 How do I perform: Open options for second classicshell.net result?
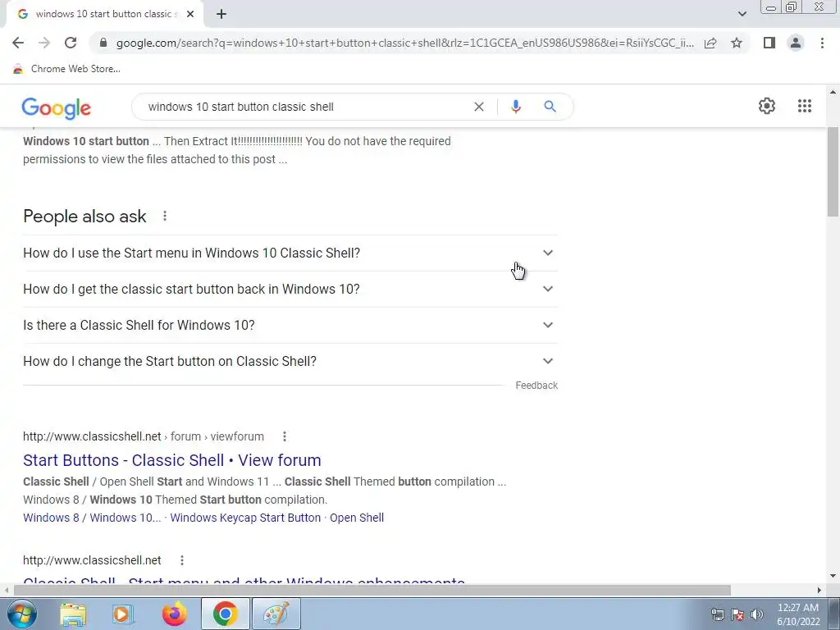(182, 560)
